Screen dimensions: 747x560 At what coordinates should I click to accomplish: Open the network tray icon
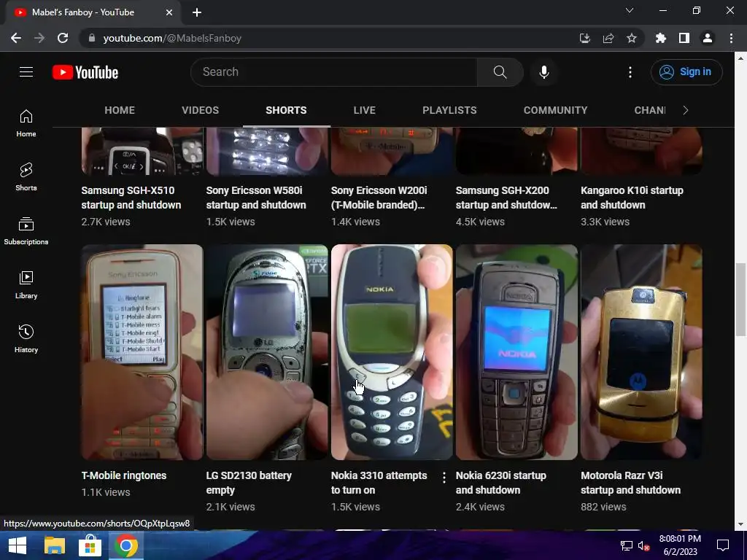point(626,545)
